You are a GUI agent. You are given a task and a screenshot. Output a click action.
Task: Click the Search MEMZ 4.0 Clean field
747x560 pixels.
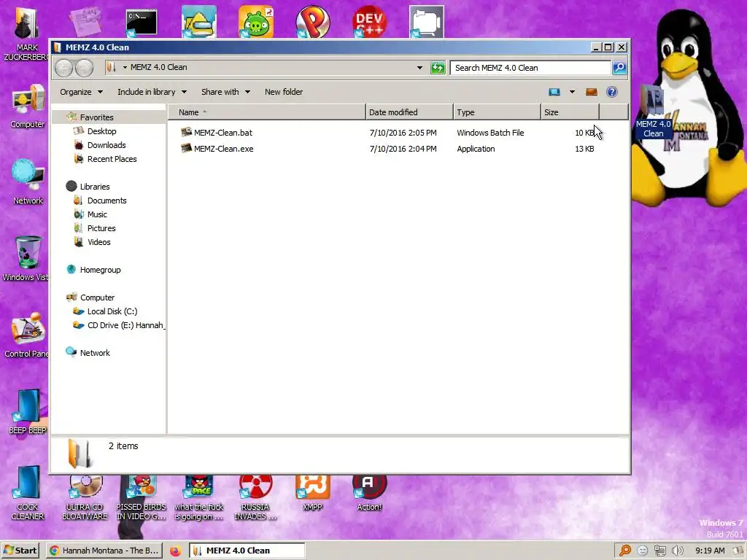[x=530, y=68]
